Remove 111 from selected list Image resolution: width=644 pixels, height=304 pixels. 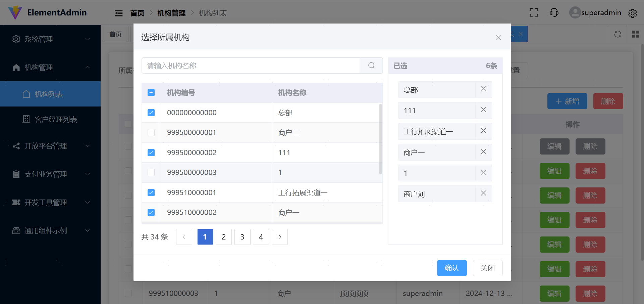(483, 110)
